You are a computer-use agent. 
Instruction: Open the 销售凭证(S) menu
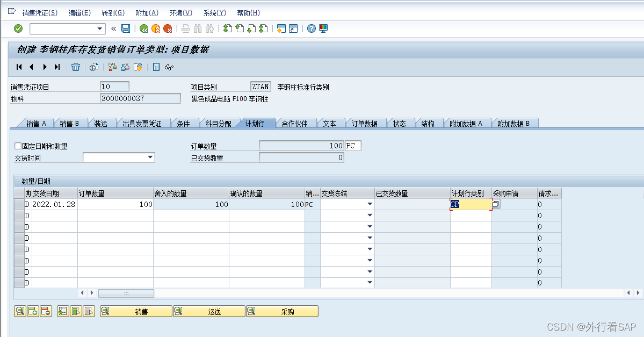click(x=40, y=13)
